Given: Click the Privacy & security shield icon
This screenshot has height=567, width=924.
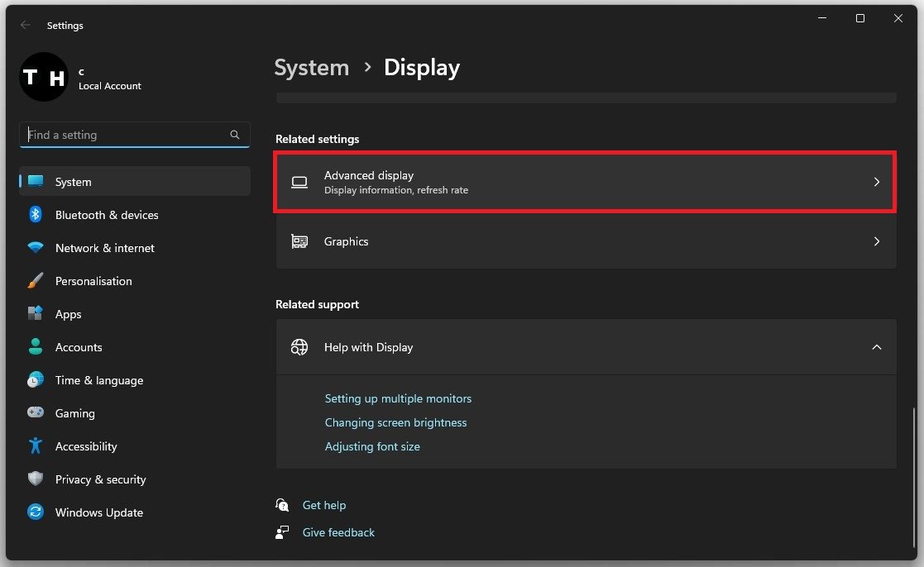Looking at the screenshot, I should point(36,479).
